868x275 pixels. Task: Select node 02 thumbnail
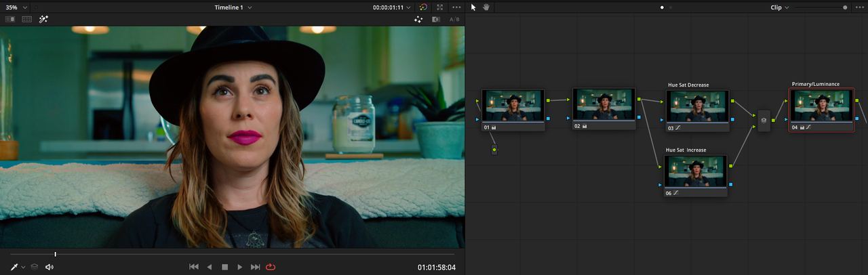tap(604, 105)
